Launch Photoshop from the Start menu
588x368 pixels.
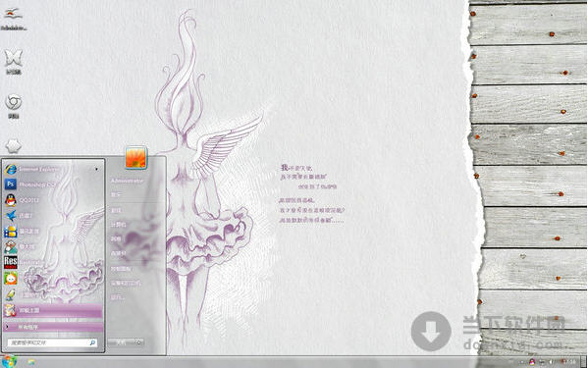coord(52,184)
